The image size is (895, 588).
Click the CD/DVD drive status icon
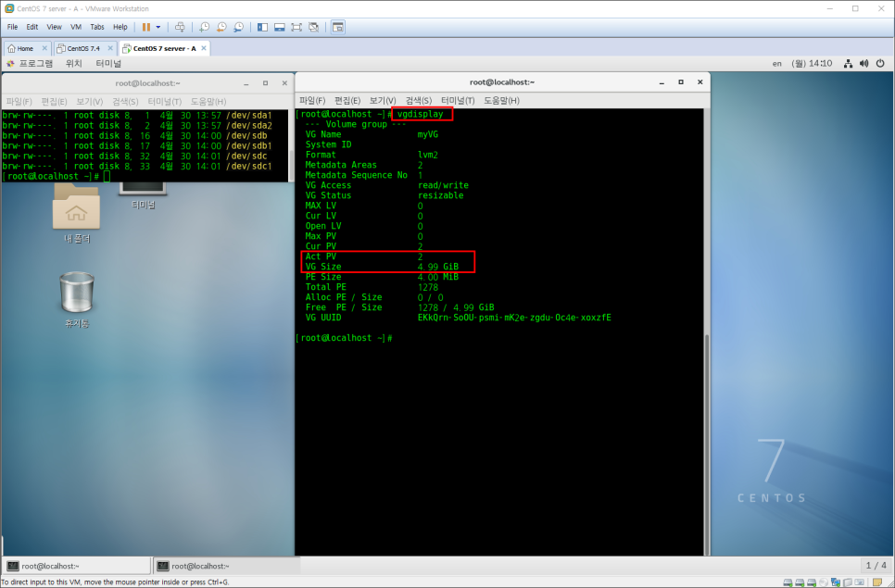tap(824, 582)
